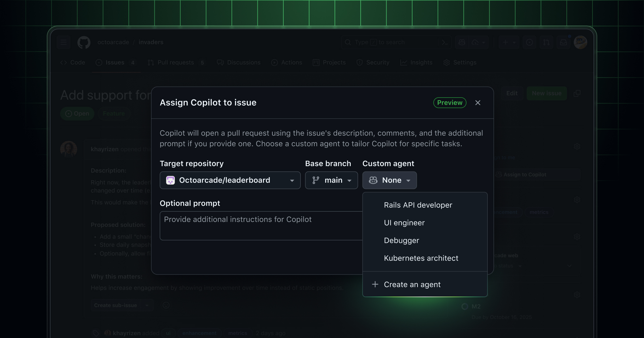644x338 pixels.
Task: Copy the issue link icon beside New issue
Action: coord(577,93)
